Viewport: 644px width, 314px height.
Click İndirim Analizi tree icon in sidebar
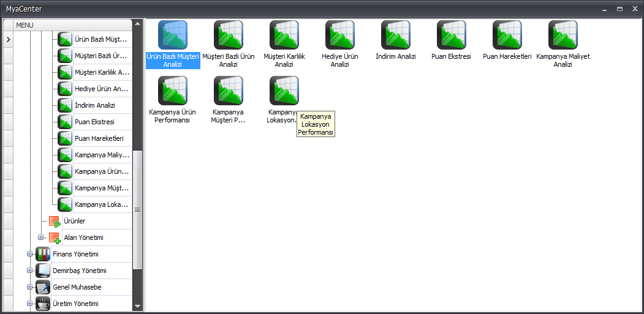tap(65, 105)
